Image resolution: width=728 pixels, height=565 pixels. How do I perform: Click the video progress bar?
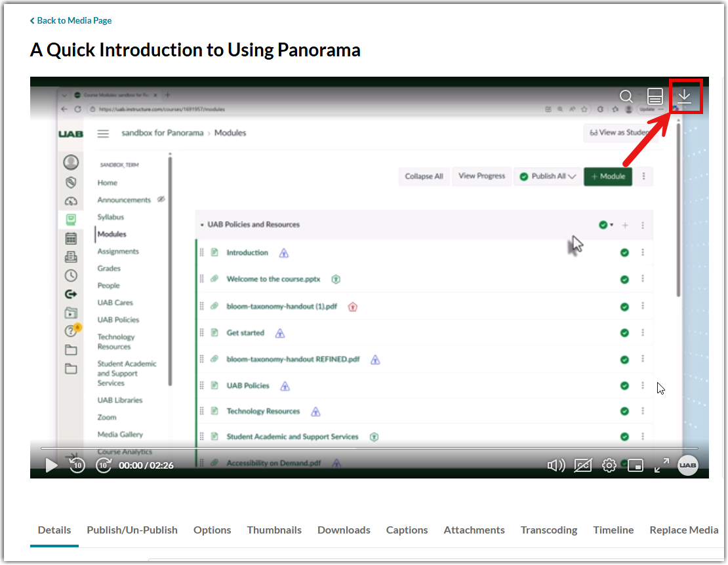point(367,448)
